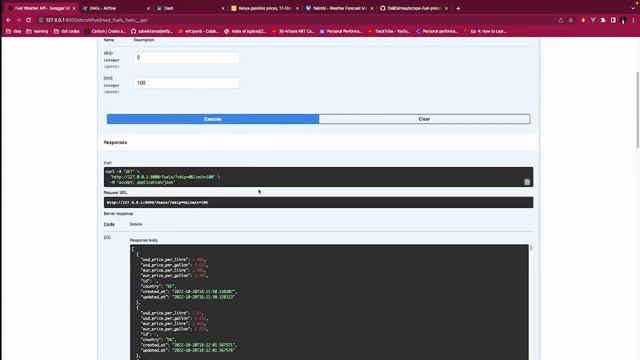Screen dimensions: 640x360
Task: Bookmark this page with the star icon
Action: (x=571, y=20)
